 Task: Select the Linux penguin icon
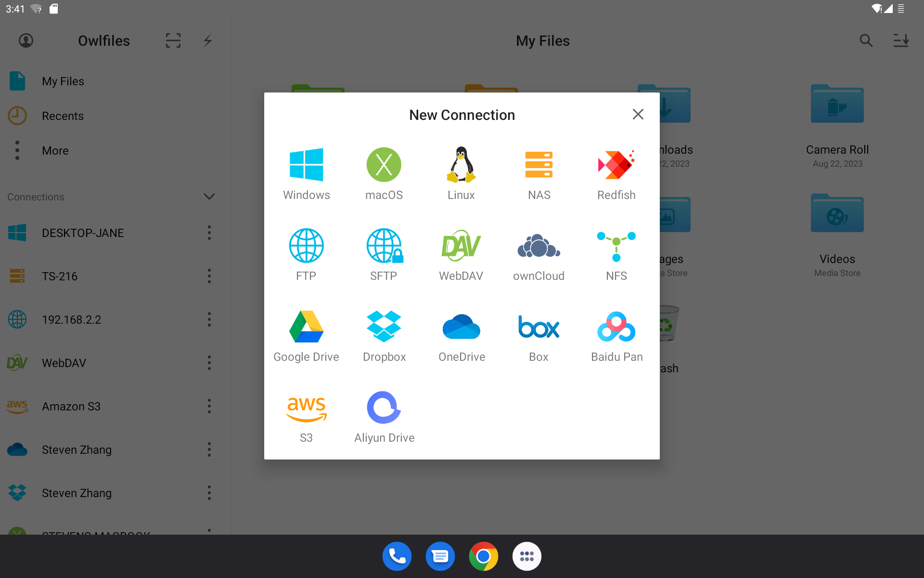pos(462,165)
